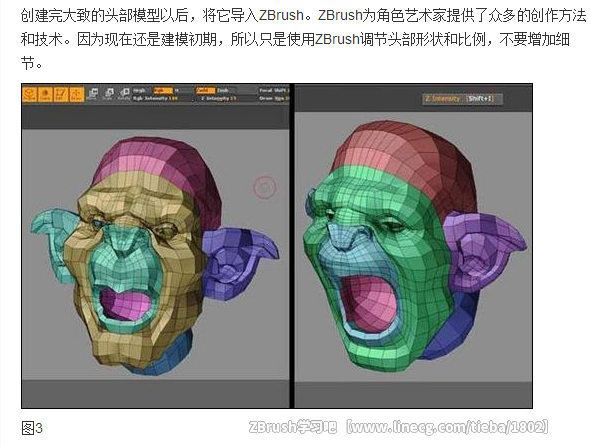
Task: Click the second orange toolbar icon
Action: tap(45, 94)
